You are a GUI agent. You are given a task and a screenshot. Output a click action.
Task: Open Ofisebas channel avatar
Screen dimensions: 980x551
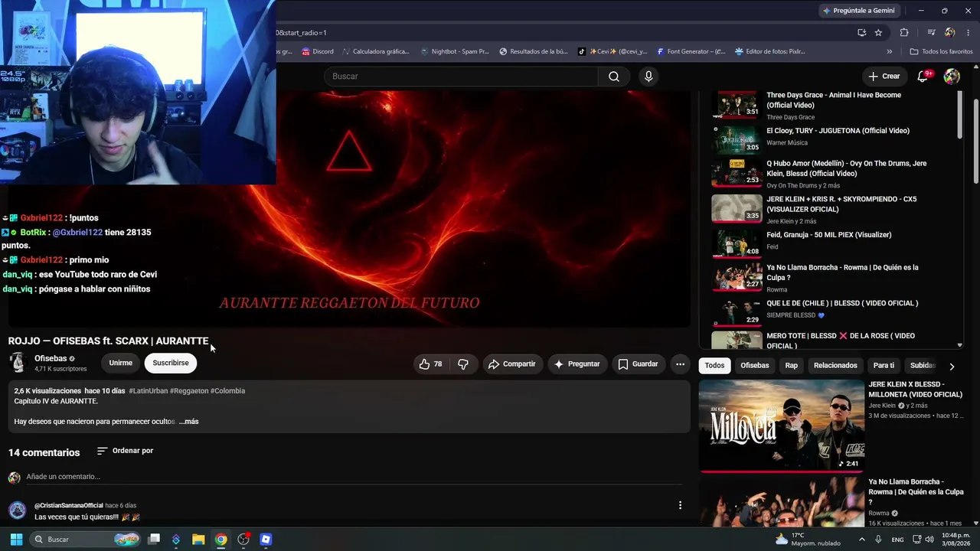tap(18, 363)
